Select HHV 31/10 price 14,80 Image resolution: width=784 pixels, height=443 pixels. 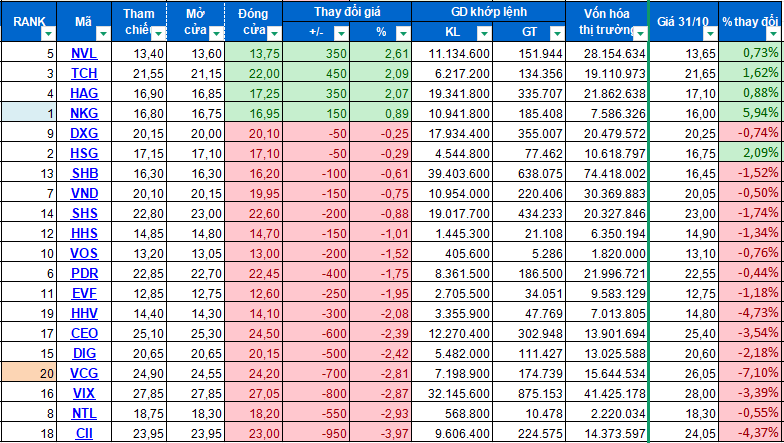(x=684, y=314)
